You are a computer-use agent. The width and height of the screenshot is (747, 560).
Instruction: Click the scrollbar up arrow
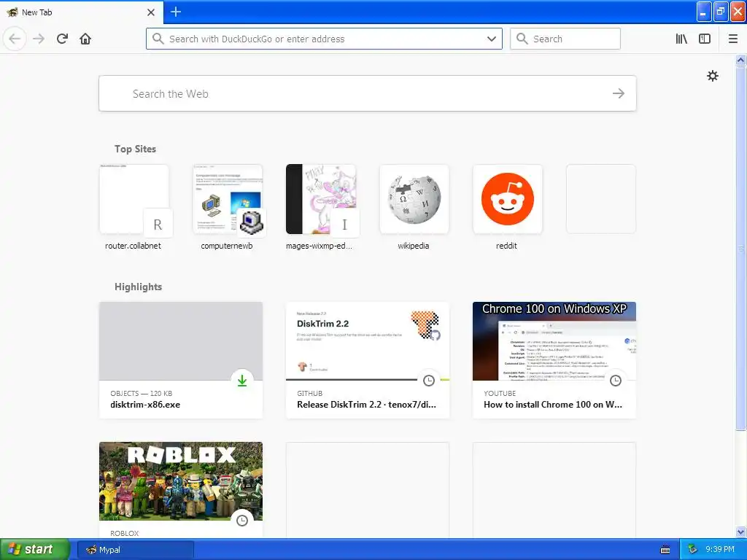pyautogui.click(x=740, y=60)
